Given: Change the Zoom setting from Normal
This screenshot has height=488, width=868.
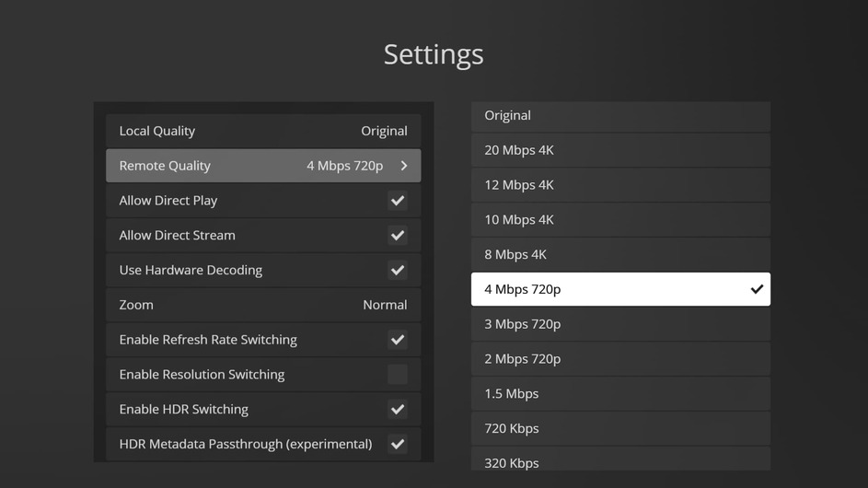Looking at the screenshot, I should pyautogui.click(x=263, y=305).
